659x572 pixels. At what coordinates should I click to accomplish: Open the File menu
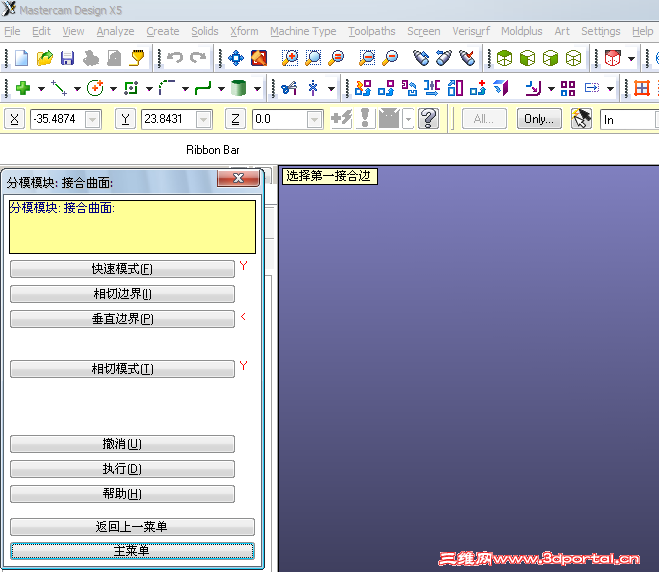coord(12,31)
